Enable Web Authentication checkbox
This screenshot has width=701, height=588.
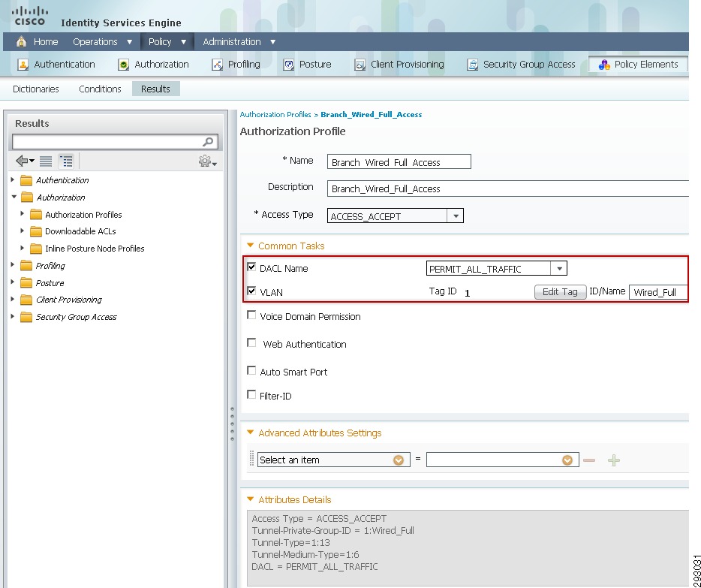251,343
